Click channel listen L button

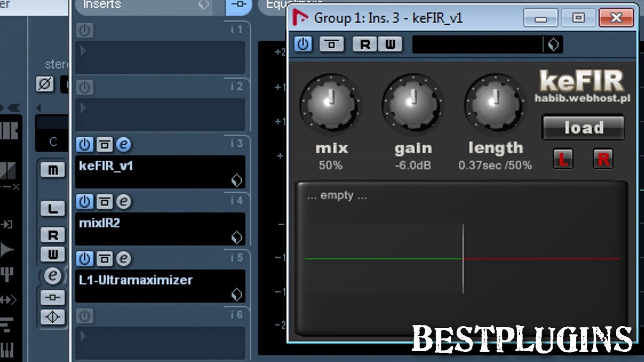[53, 208]
